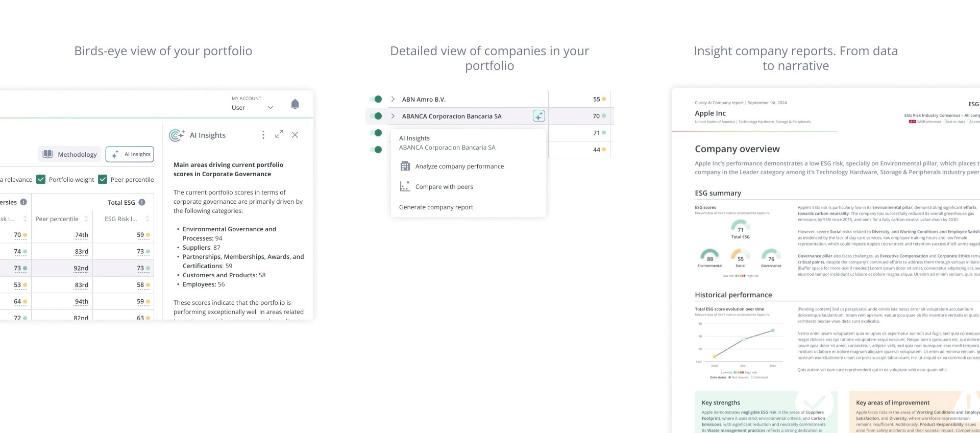The image size is (980, 433).
Task: Click the Compare with peers chart icon
Action: pyautogui.click(x=405, y=187)
